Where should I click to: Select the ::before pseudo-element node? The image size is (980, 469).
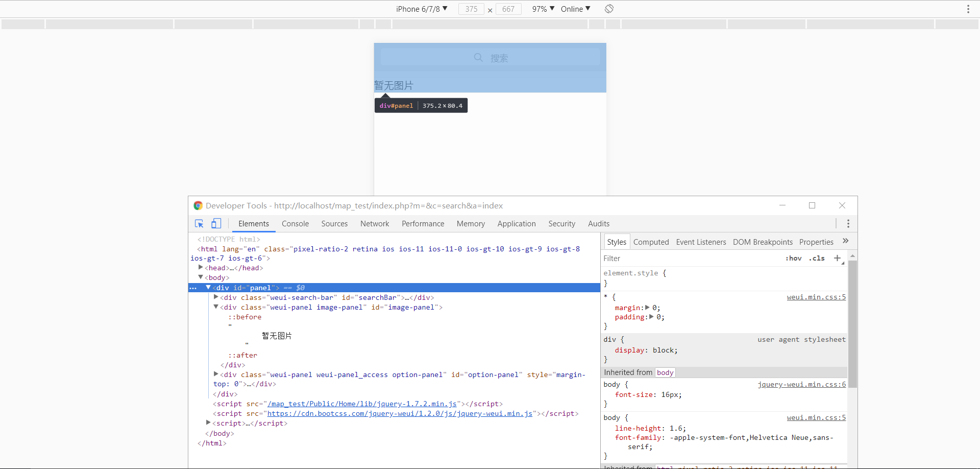245,317
